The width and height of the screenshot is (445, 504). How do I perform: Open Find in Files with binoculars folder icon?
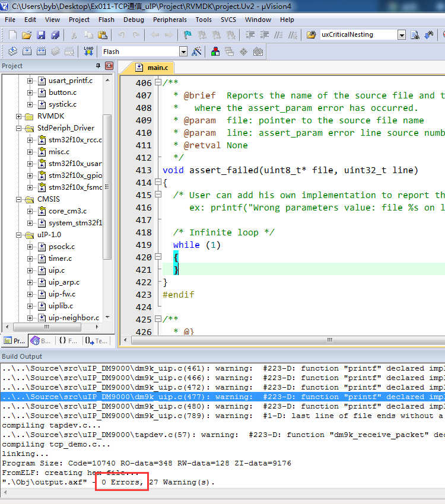tap(311, 35)
